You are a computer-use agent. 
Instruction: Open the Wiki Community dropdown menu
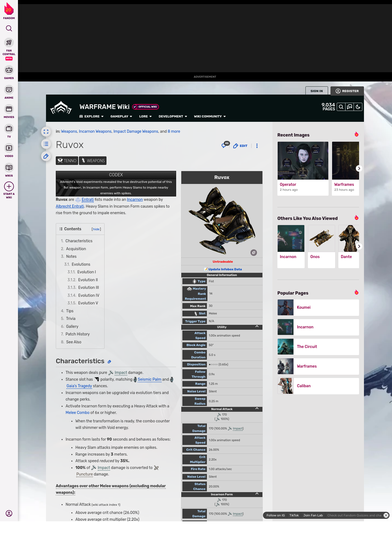click(210, 116)
